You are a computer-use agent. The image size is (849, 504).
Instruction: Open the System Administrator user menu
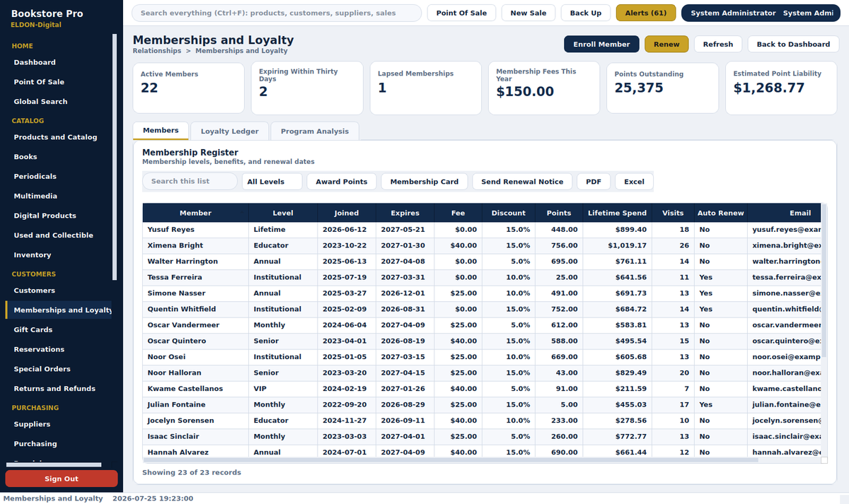click(x=761, y=13)
